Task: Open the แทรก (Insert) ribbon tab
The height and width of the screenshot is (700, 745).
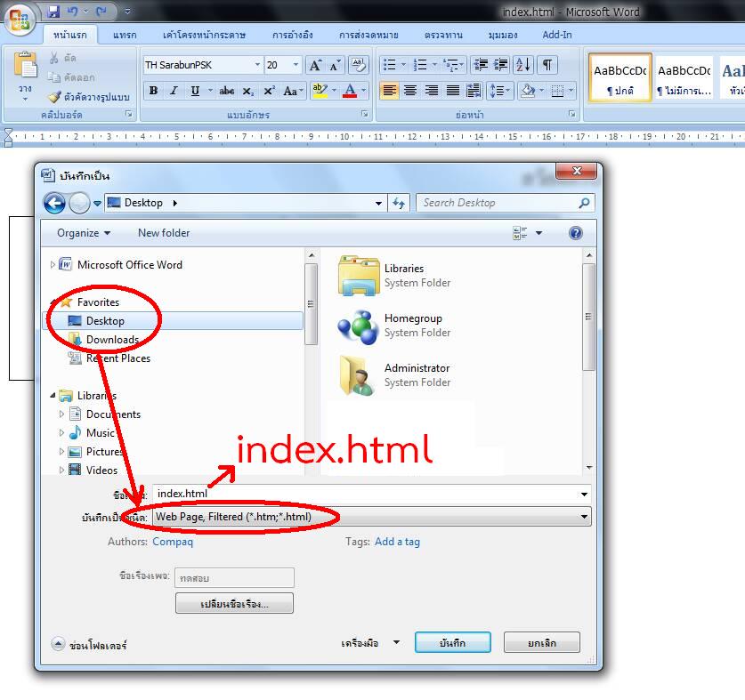Action: pyautogui.click(x=125, y=35)
